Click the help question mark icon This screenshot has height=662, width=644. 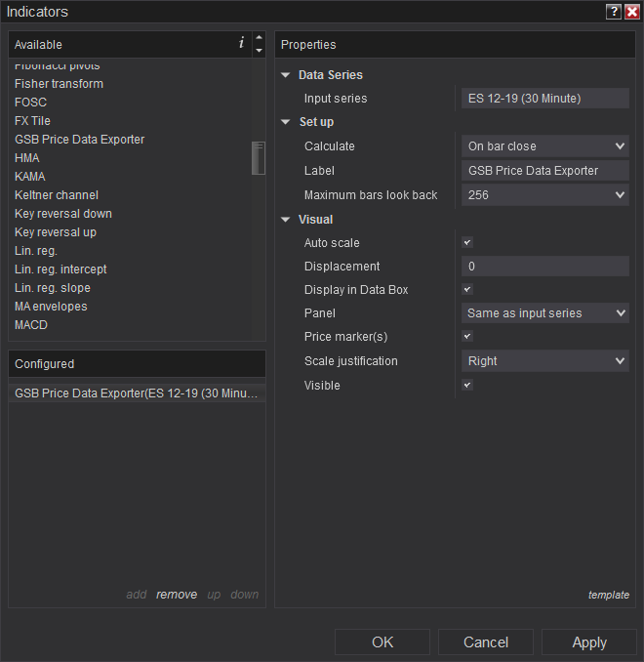click(x=614, y=12)
